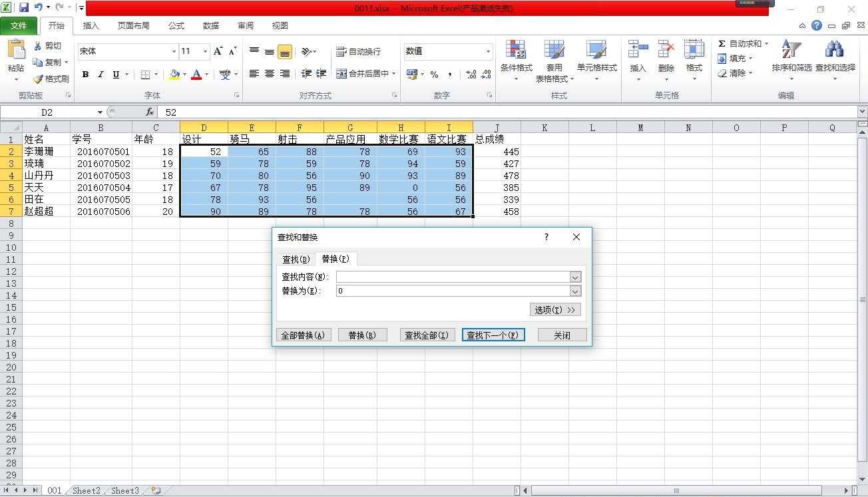Open the font size 11 dropdown
868x497 pixels.
point(205,51)
